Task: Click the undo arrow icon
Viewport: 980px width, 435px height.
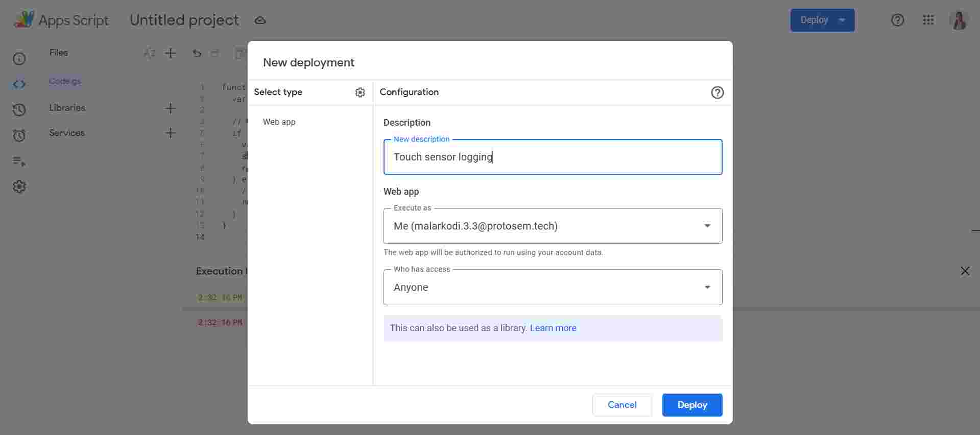Action: 197,53
